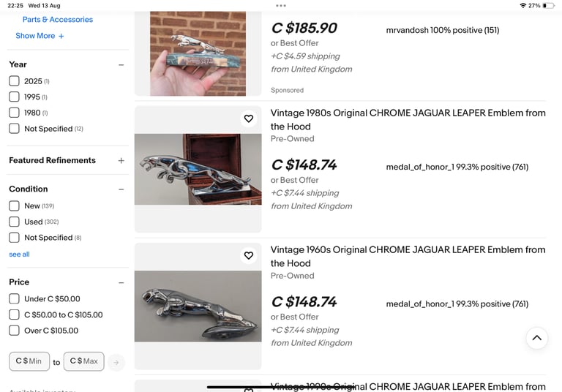The image size is (562, 392).
Task: Add 1980s Jaguar Leaper to watchlist heart
Action: pos(248,118)
